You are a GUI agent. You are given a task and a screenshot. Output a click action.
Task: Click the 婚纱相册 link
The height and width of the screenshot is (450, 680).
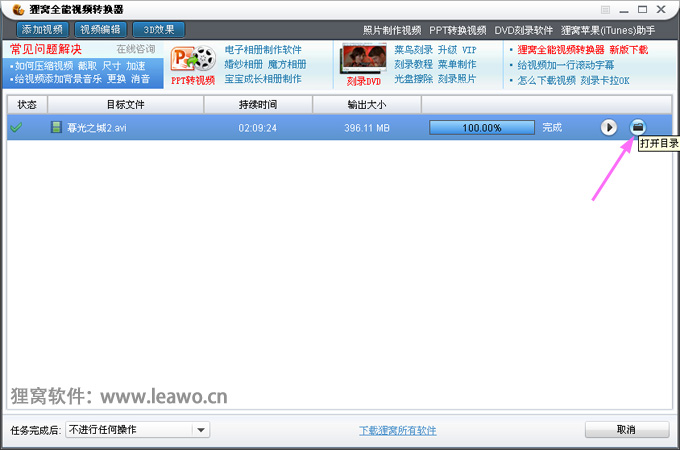(x=243, y=65)
